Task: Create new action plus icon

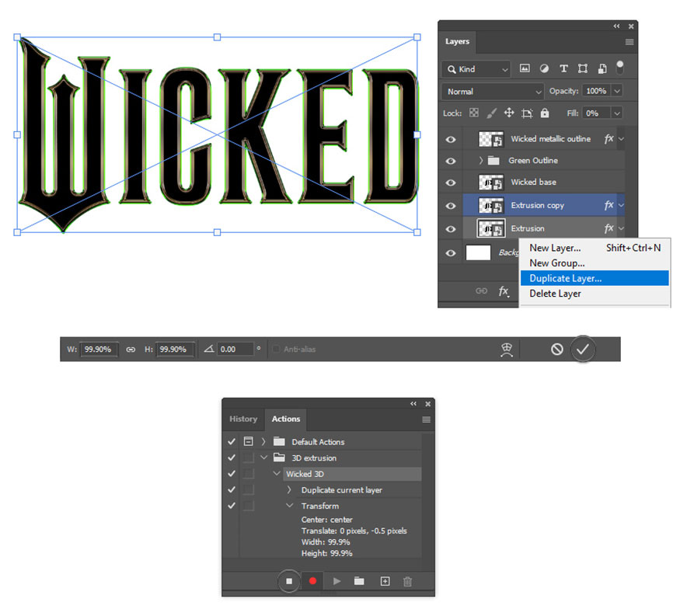Action: coord(385,581)
